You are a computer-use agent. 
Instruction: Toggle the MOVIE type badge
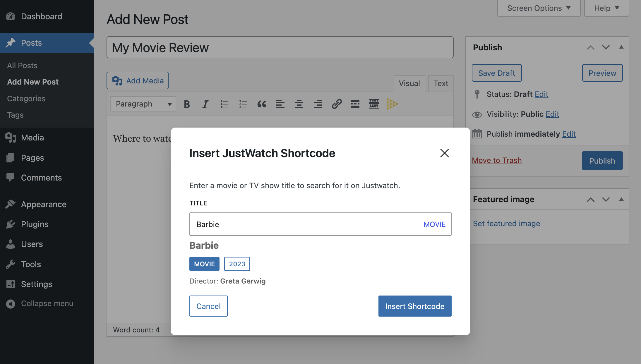pos(204,264)
